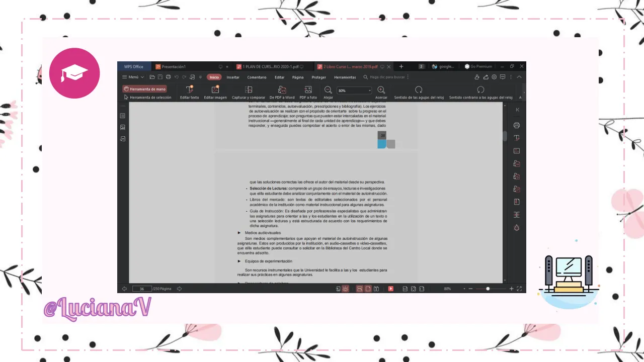
Task: Click the google account button
Action: [443, 66]
